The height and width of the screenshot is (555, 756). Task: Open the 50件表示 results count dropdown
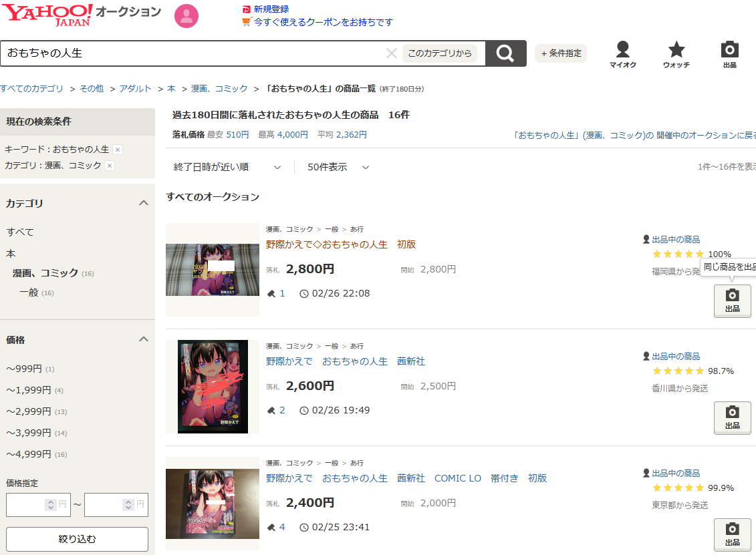338,167
